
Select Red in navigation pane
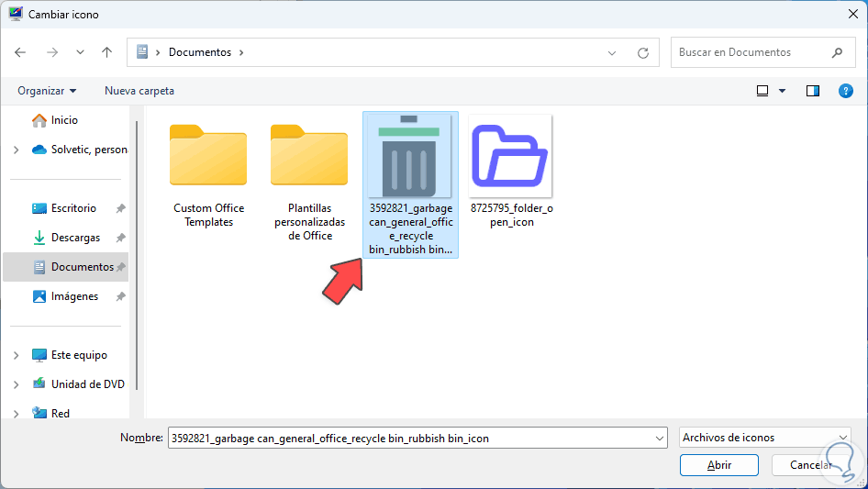(50, 413)
